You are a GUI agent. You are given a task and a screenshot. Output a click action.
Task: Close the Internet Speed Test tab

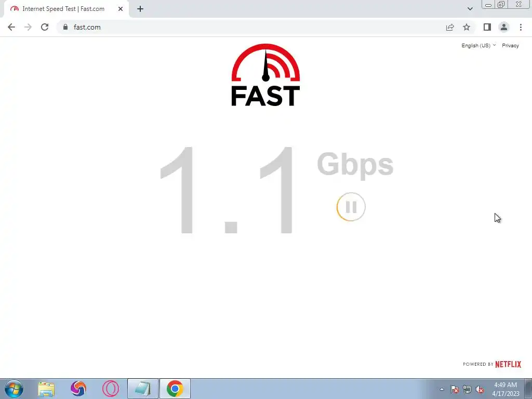(x=121, y=9)
